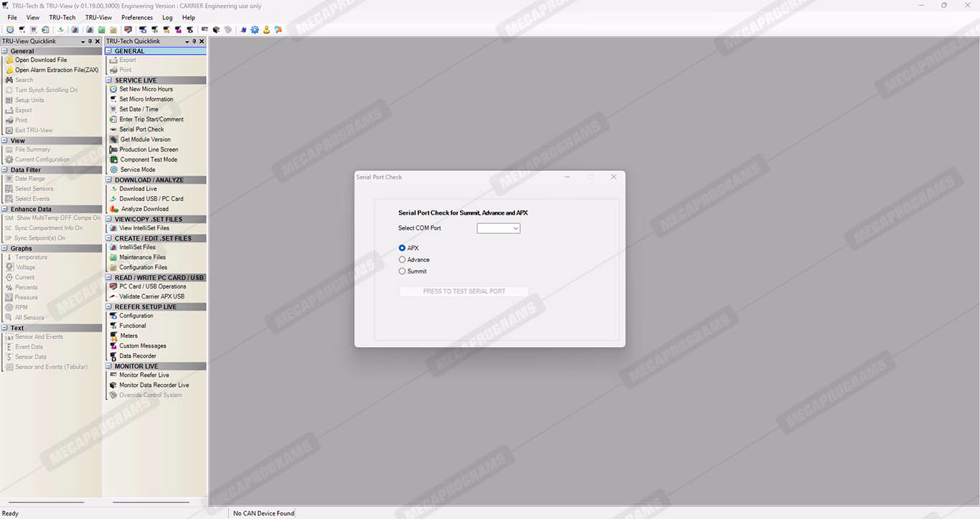Click the Service Mode gear icon

pos(113,170)
